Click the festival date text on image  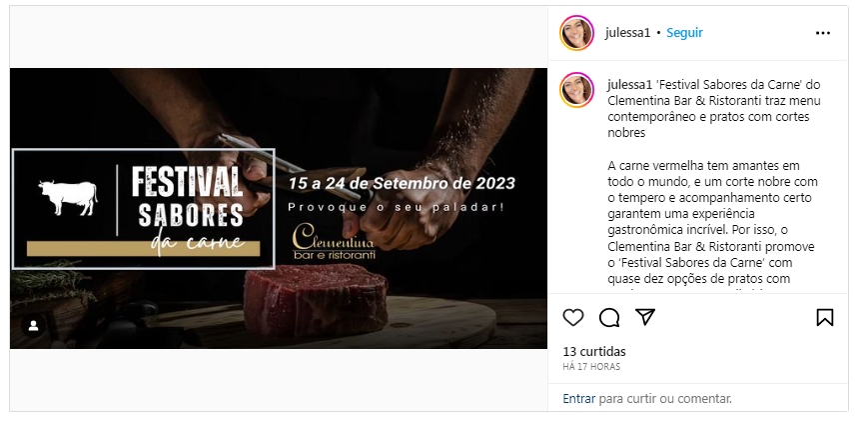click(x=402, y=184)
